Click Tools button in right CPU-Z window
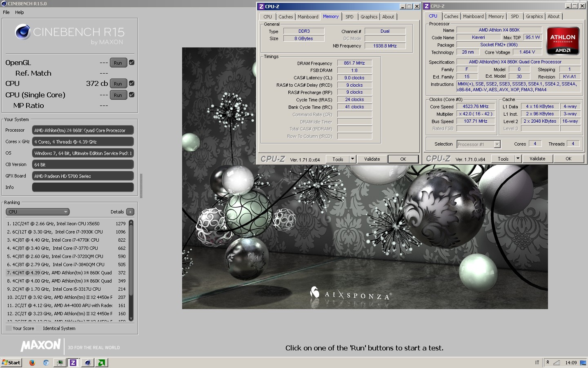Screen dimensions: 588x368 [x=503, y=159]
